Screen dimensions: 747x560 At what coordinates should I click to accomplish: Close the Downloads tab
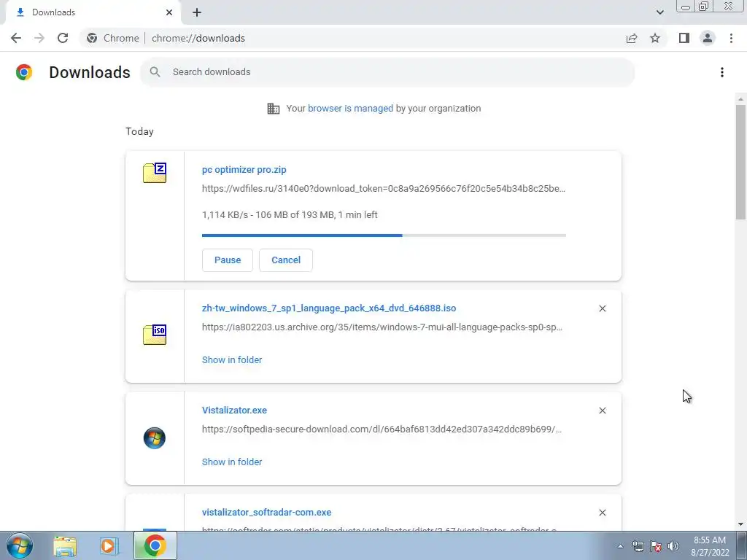click(x=169, y=12)
